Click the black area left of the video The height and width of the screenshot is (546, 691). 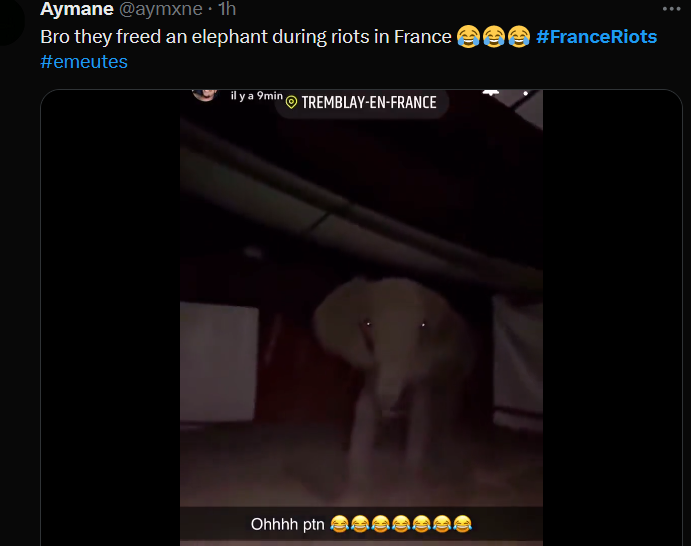coord(110,317)
